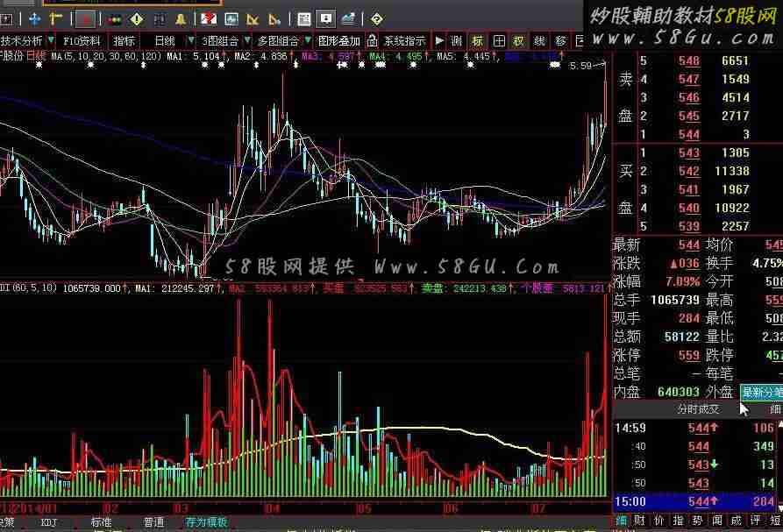This screenshot has height=532, width=783.
Task: Click the 存为模板 link
Action: click(206, 522)
